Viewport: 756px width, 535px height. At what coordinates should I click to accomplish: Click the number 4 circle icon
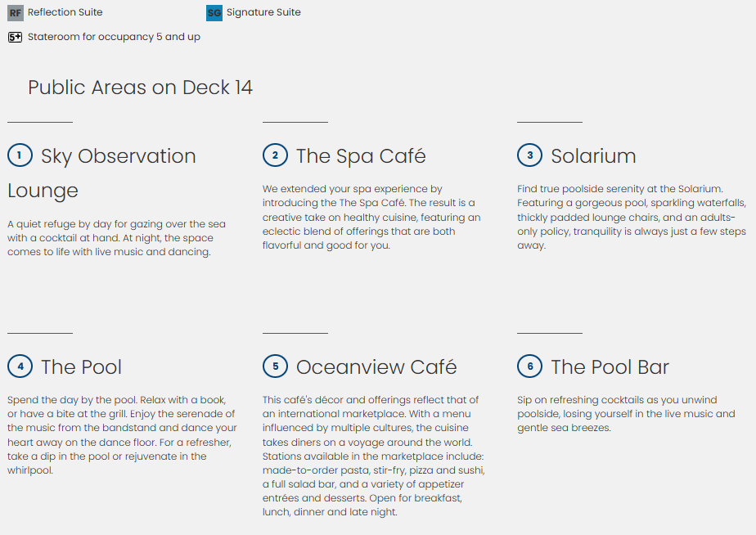click(x=20, y=366)
